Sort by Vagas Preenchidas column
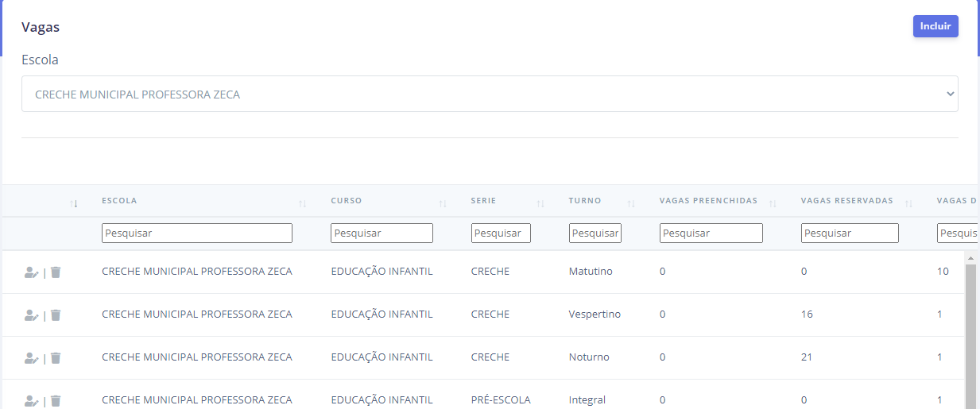The width and height of the screenshot is (980, 409). pyautogui.click(x=773, y=204)
